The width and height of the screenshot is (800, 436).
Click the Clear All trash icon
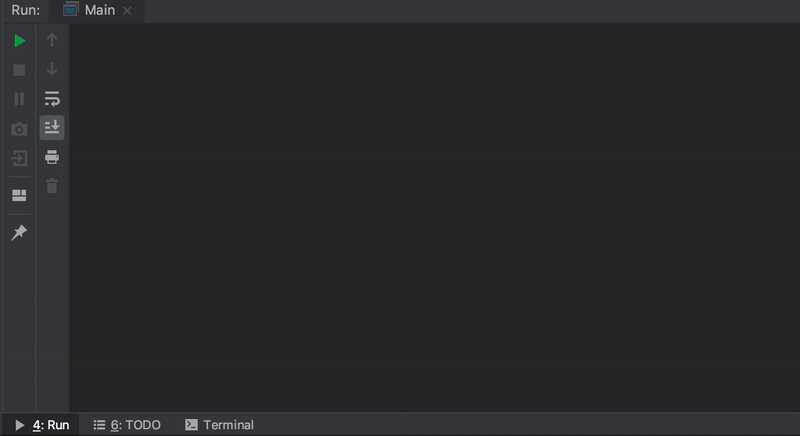pos(52,186)
